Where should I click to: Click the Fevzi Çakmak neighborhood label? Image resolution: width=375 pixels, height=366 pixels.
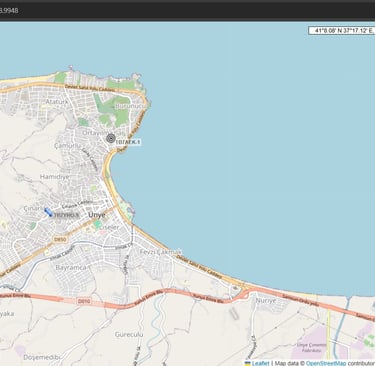coord(161,252)
